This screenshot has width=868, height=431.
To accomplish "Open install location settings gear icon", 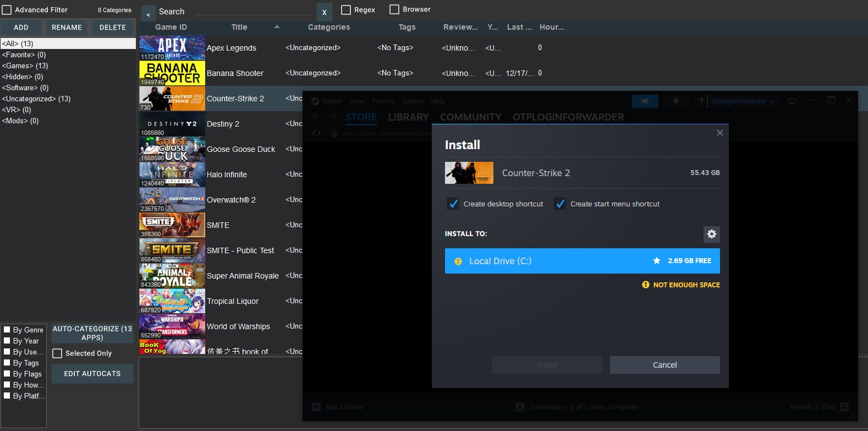I will (x=711, y=234).
